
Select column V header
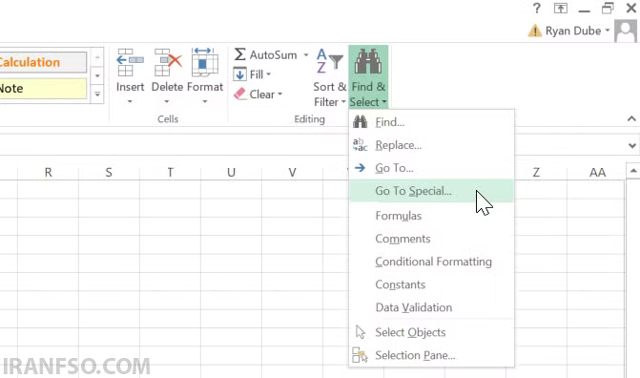click(292, 172)
